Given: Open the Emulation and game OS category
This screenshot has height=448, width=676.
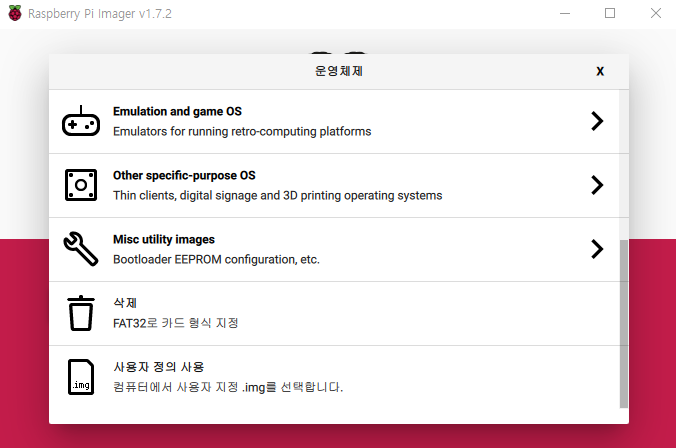Looking at the screenshot, I should (334, 122).
